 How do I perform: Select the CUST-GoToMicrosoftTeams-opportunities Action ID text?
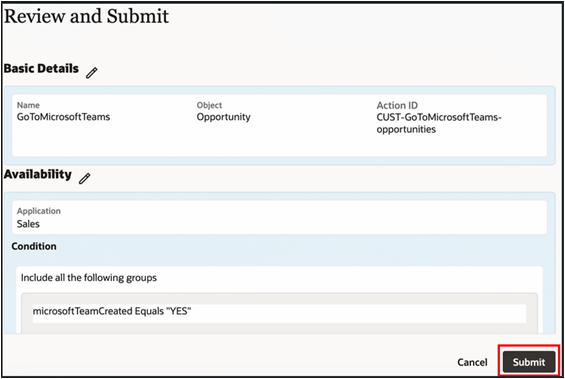(439, 123)
